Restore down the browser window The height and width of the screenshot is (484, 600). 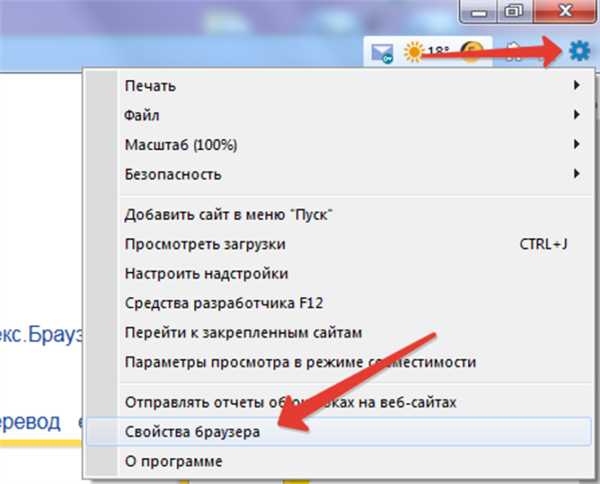point(514,11)
